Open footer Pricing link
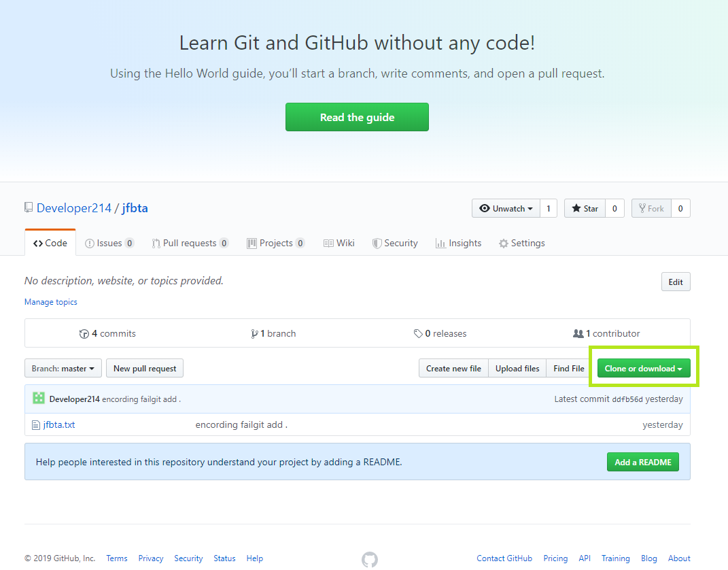The image size is (728, 570). pyautogui.click(x=555, y=558)
